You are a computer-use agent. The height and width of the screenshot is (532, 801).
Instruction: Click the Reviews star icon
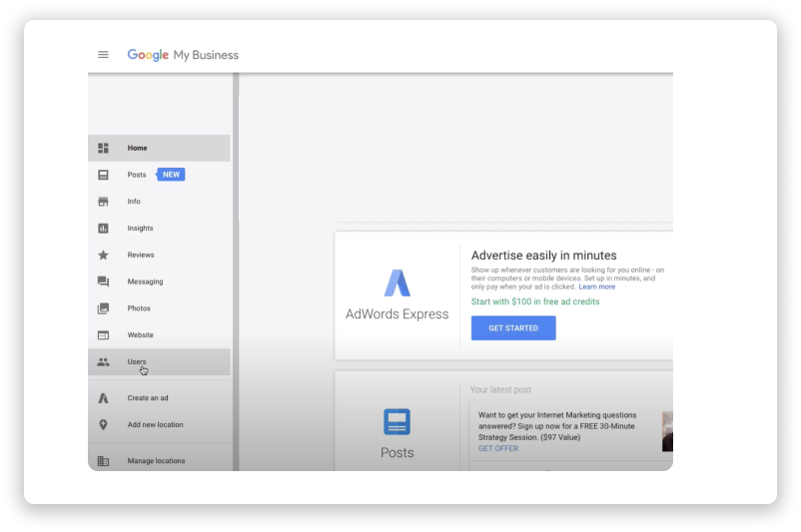(x=103, y=255)
